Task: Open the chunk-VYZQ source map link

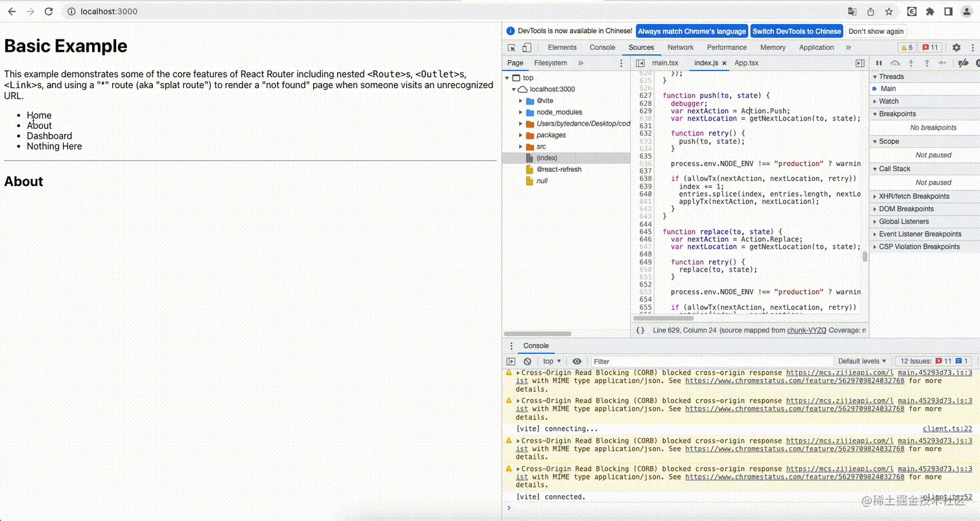Action: pos(806,330)
